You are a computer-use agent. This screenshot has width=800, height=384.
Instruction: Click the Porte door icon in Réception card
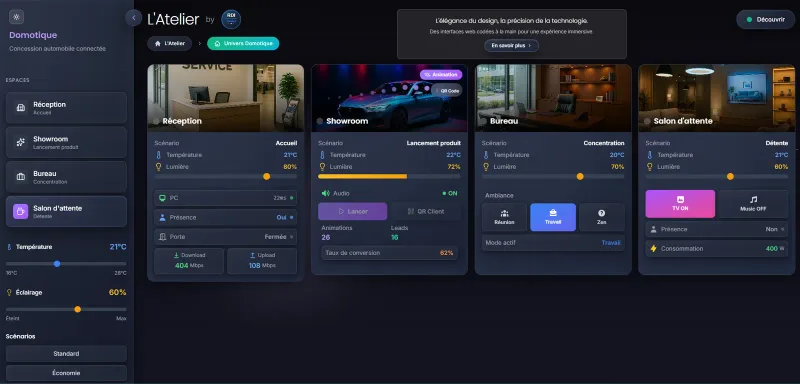click(163, 237)
